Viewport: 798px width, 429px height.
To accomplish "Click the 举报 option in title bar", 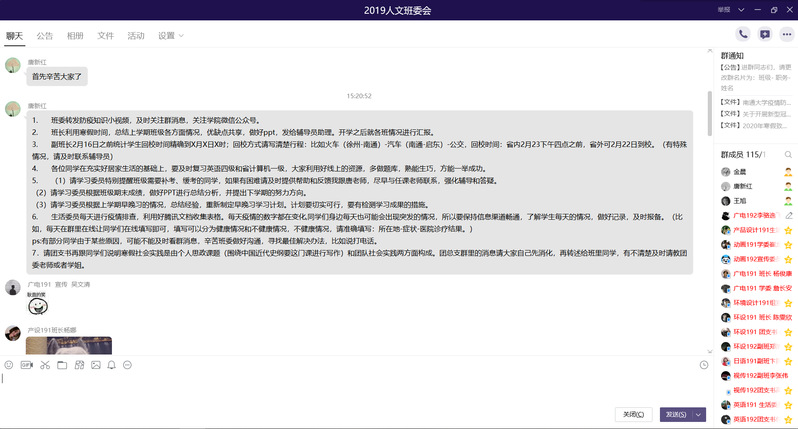I will (724, 9).
